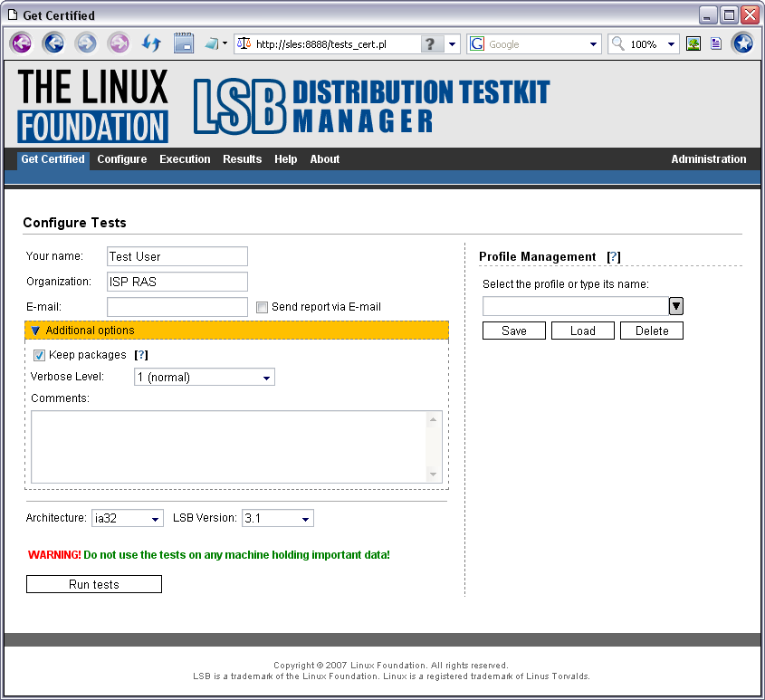Viewport: 765px width, 700px height.
Task: Reload the page with the blue arrows icon
Action: pyautogui.click(x=151, y=44)
